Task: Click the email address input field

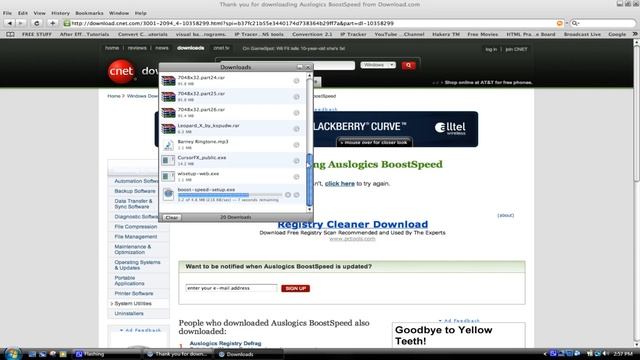Action: pyautogui.click(x=231, y=288)
